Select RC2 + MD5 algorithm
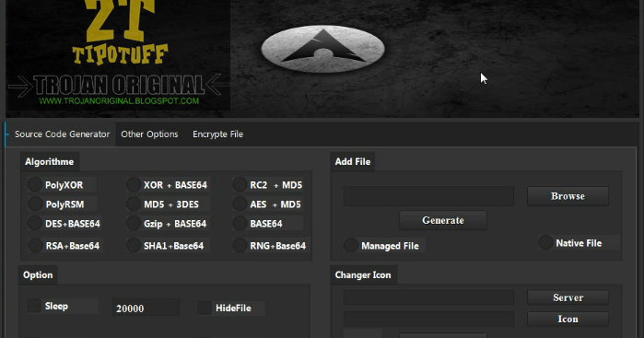The image size is (644, 338). 240,185
